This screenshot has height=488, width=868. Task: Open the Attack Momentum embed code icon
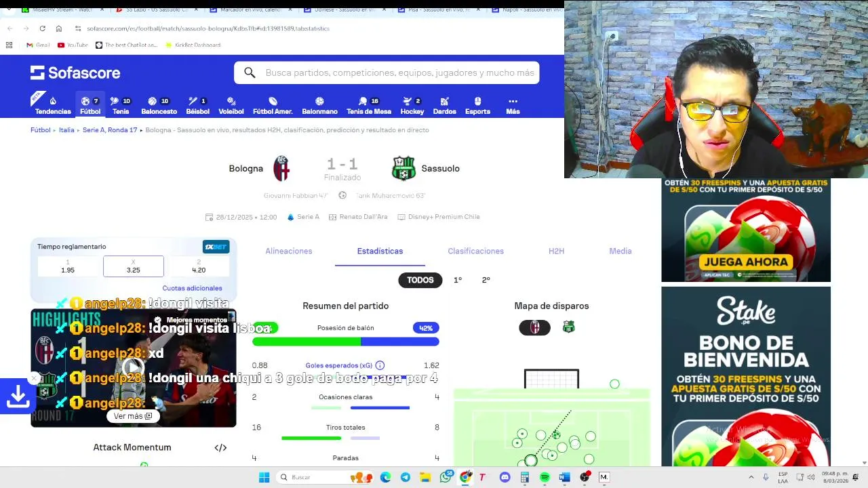[x=220, y=447]
